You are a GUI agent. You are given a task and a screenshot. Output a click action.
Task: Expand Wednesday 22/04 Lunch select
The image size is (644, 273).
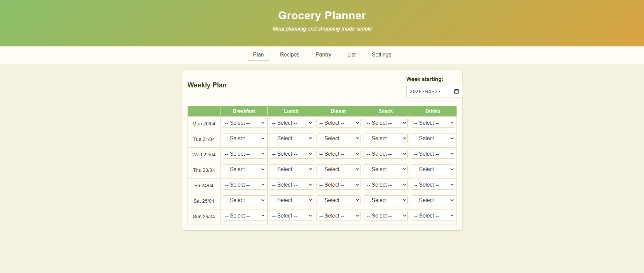click(x=291, y=154)
